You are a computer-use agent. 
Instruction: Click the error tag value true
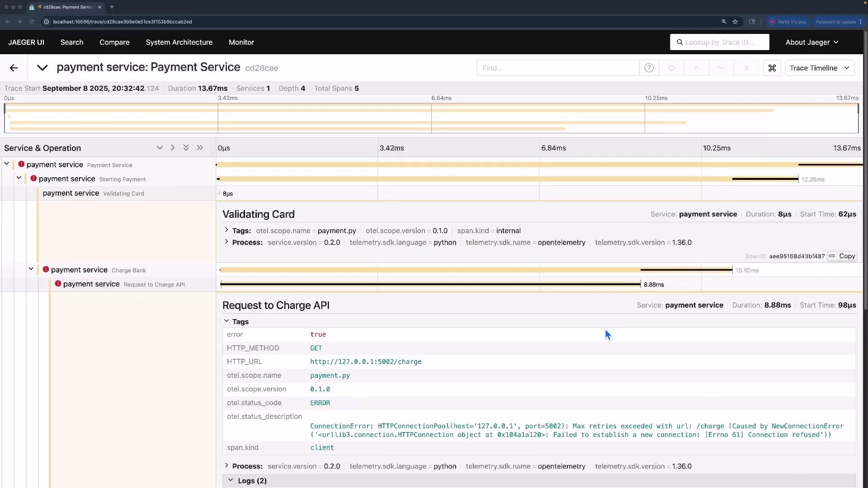318,334
